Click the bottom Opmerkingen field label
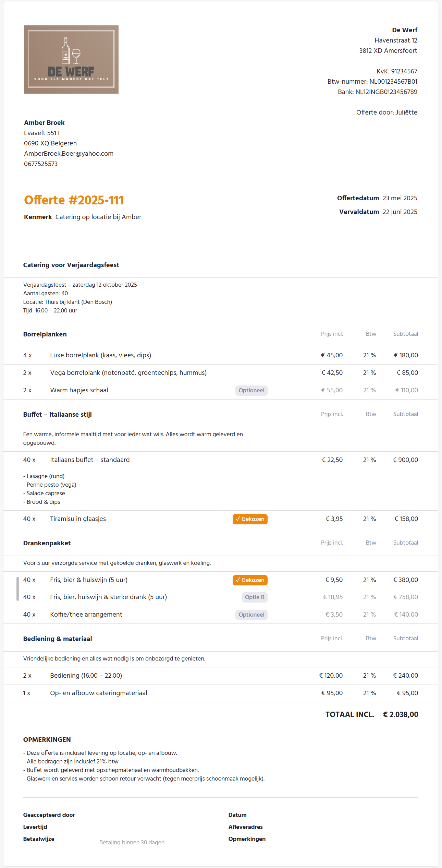The image size is (442, 868). (247, 839)
